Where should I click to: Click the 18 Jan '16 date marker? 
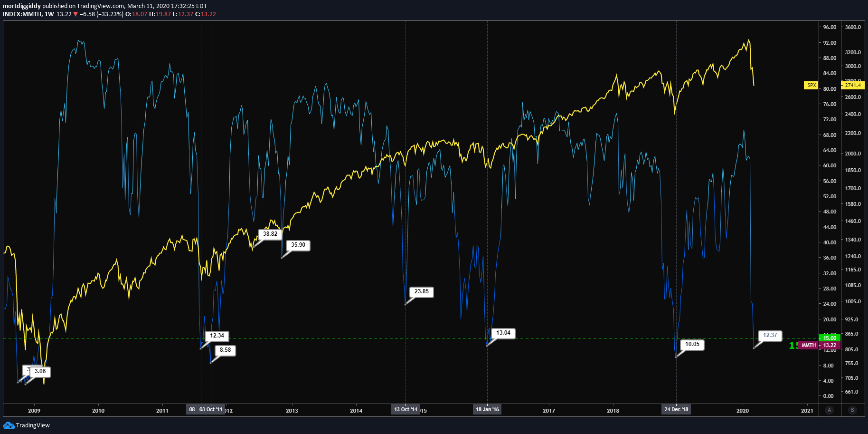[488, 409]
